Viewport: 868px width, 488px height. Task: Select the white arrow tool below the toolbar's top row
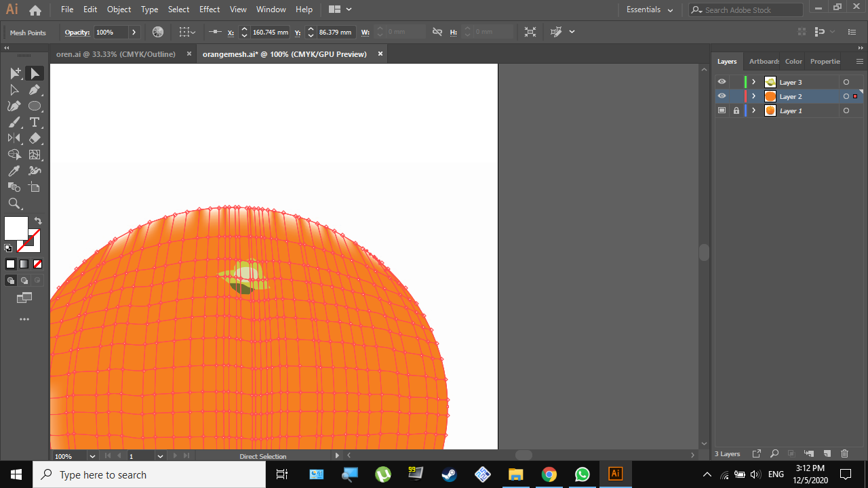tap(14, 89)
